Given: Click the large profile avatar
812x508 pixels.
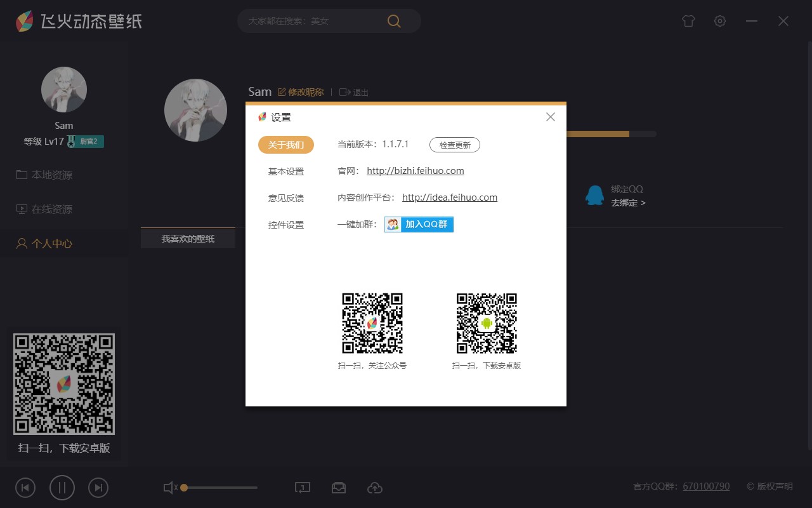Looking at the screenshot, I should click(x=195, y=110).
